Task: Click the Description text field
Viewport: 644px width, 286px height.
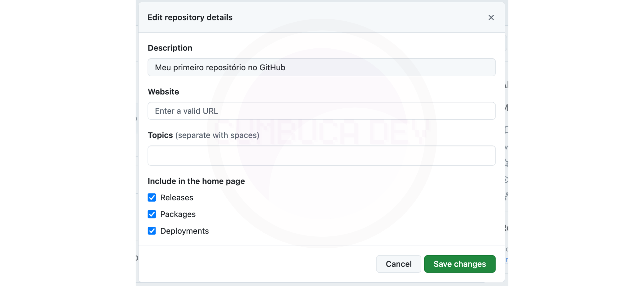Action: tap(321, 67)
